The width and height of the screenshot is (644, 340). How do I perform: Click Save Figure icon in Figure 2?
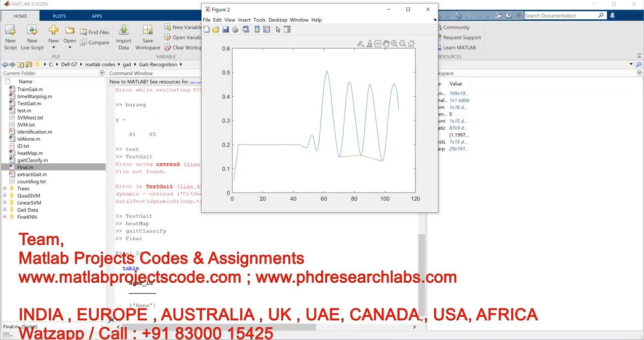tap(225, 29)
